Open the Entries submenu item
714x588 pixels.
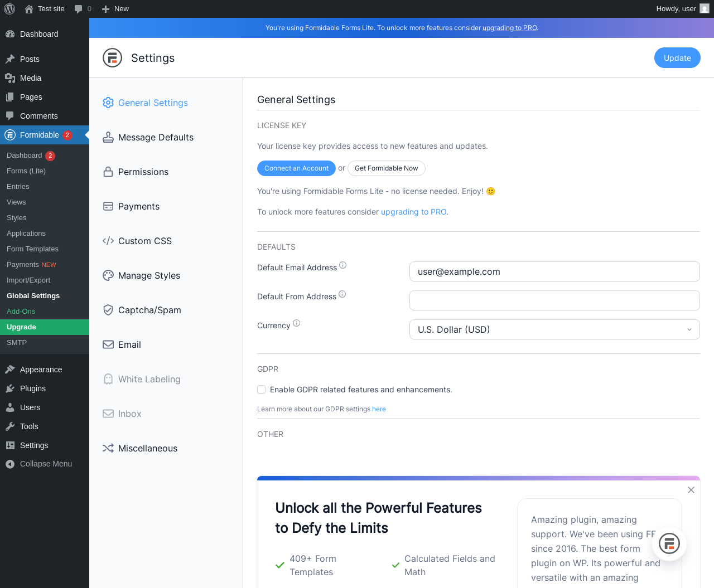(45, 187)
